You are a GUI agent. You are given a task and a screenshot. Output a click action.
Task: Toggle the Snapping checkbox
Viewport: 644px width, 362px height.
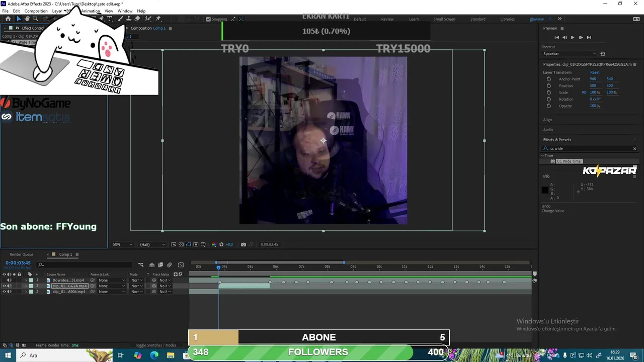click(x=208, y=19)
